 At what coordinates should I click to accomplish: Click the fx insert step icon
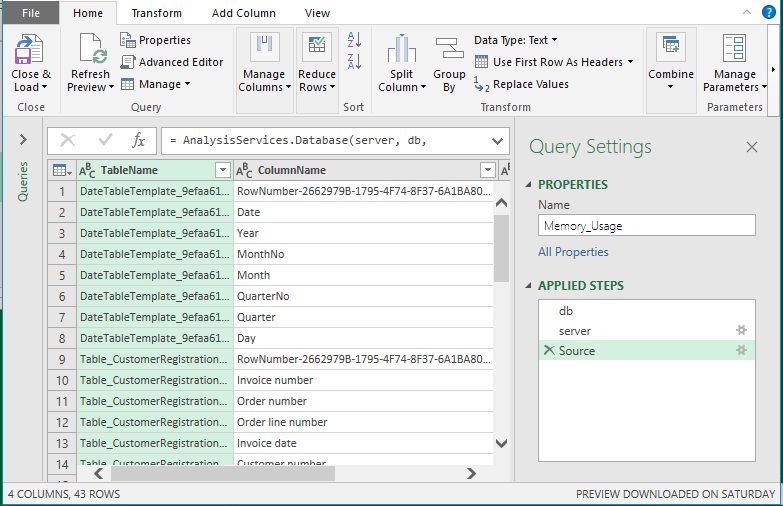[x=138, y=140]
